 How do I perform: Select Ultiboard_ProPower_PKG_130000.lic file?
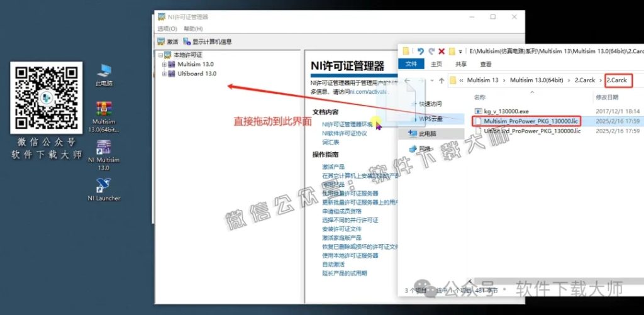532,131
